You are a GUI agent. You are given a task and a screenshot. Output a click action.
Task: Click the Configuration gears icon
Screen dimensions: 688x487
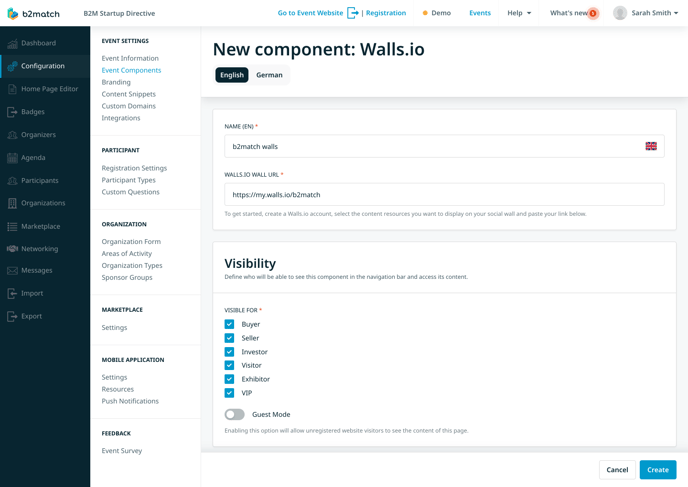(x=12, y=66)
